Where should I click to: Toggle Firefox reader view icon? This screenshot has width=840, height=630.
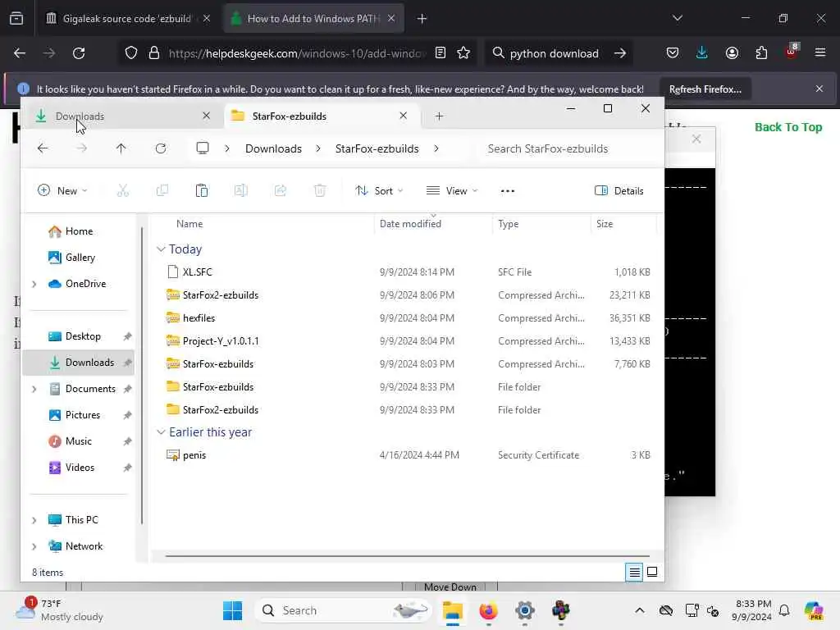441,53
